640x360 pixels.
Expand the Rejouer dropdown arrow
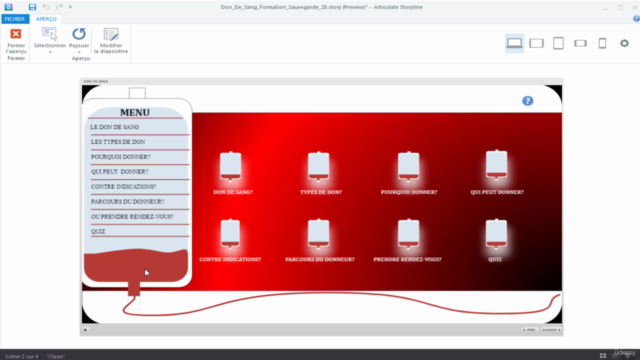click(79, 52)
